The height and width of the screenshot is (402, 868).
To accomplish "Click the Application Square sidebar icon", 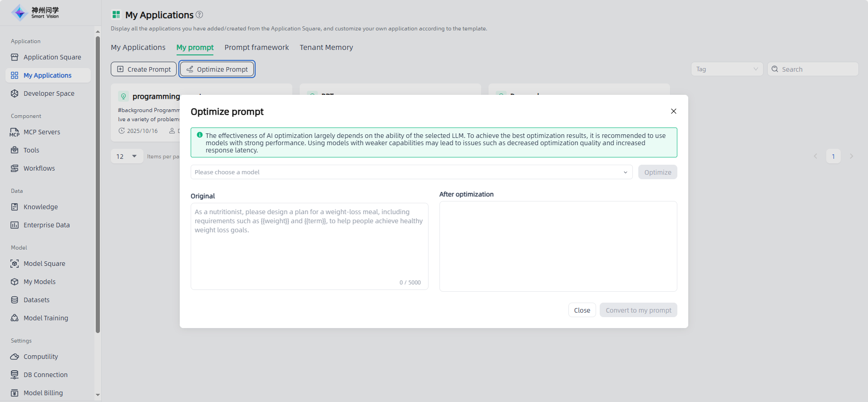I will [x=15, y=57].
